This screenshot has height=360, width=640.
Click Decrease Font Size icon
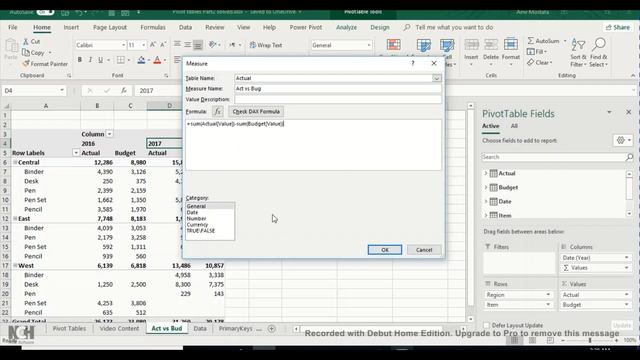click(163, 45)
